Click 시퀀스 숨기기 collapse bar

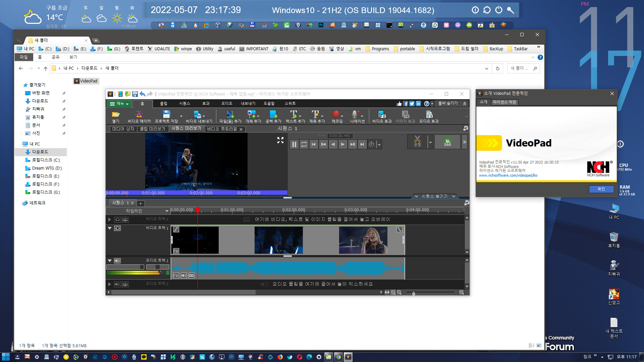(x=435, y=196)
